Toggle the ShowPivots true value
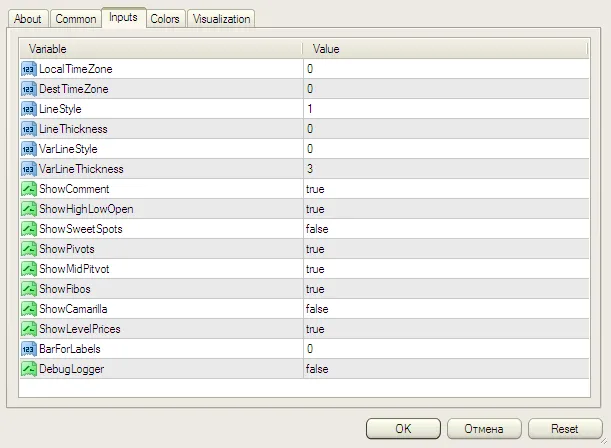 (446, 249)
